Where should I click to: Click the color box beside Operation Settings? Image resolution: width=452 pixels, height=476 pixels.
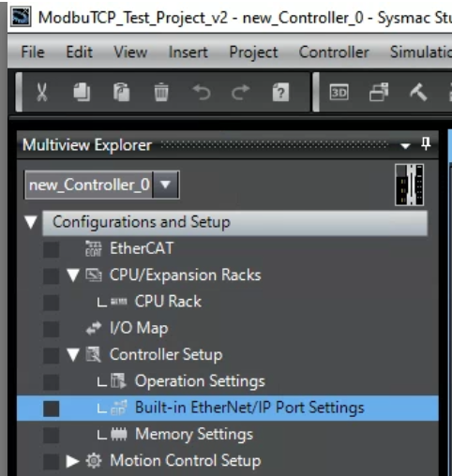coord(51,381)
